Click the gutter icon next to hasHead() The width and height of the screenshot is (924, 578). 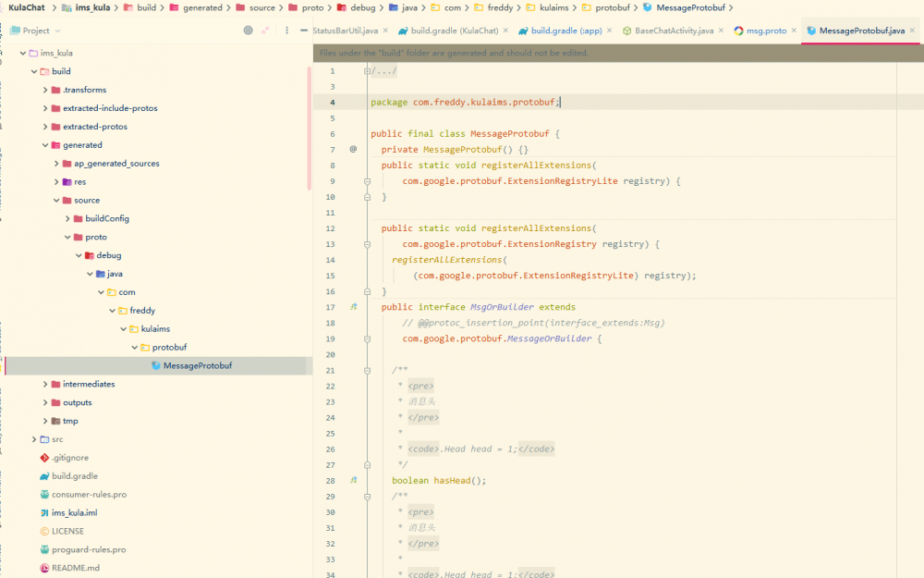click(353, 481)
